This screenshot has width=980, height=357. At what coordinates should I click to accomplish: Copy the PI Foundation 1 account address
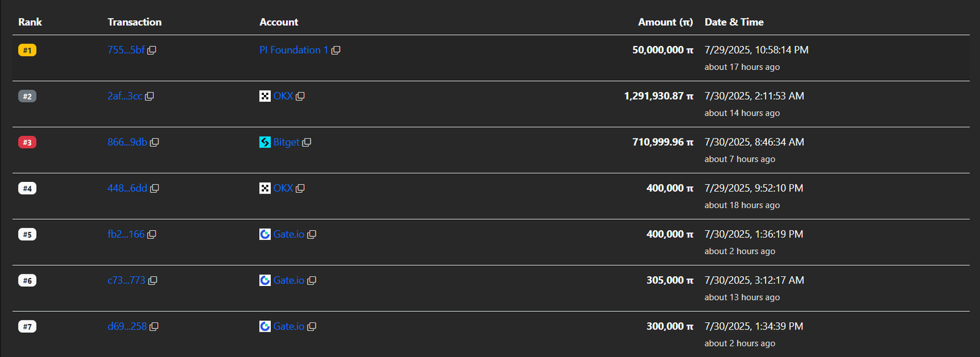click(x=336, y=50)
